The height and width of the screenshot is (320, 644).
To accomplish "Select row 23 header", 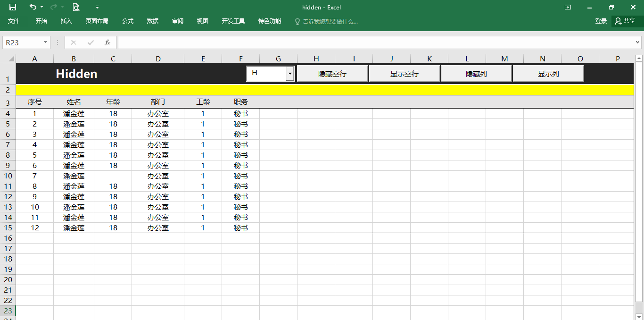I will point(8,311).
